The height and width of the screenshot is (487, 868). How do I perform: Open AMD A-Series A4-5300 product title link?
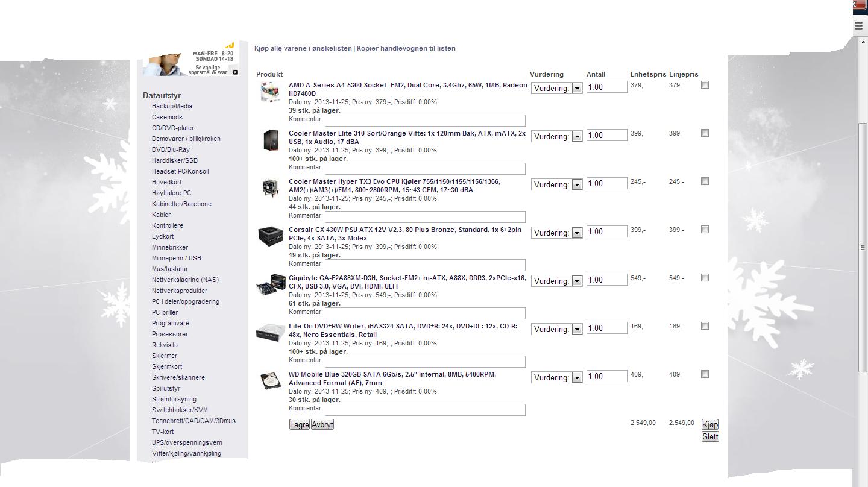pyautogui.click(x=407, y=89)
